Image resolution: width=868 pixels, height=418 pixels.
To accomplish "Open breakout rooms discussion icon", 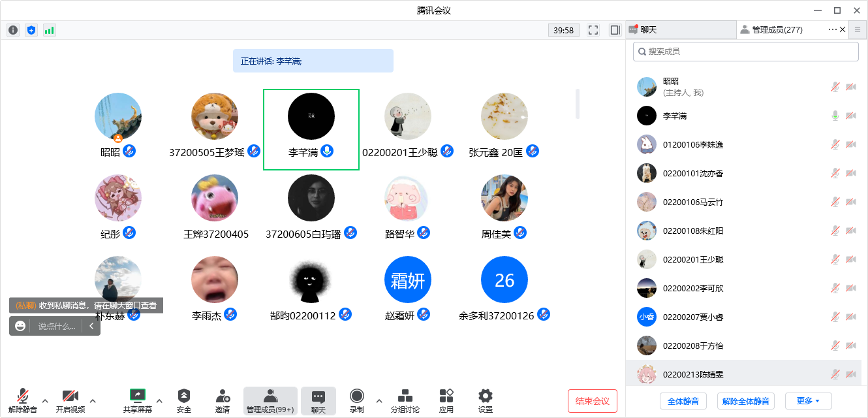I will coord(405,401).
